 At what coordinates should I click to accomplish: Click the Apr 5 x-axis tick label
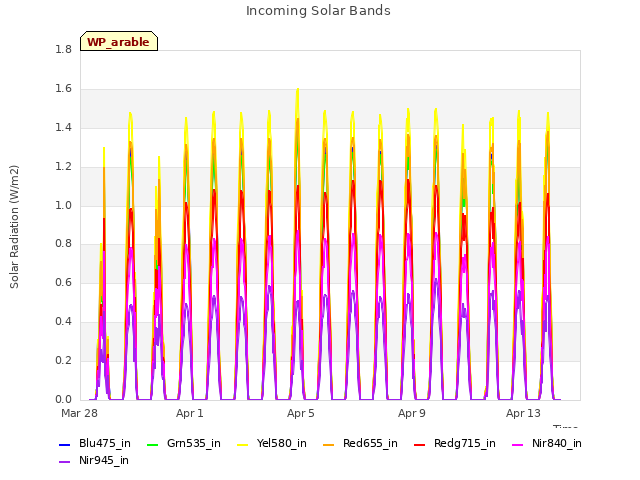(x=300, y=413)
